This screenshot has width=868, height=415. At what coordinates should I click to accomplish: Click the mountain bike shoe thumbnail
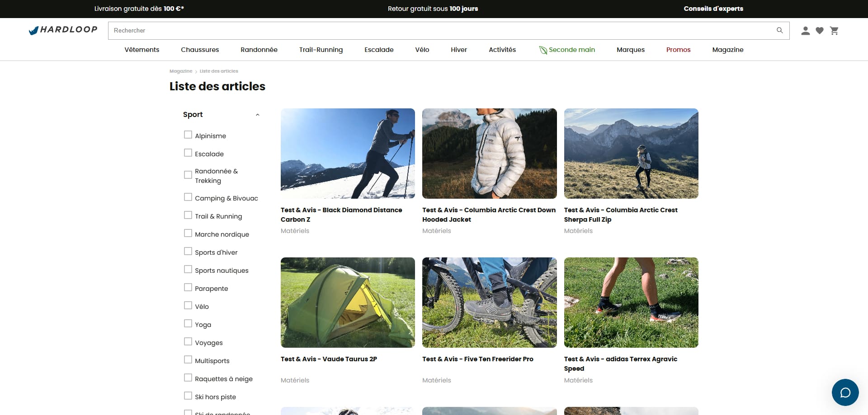point(490,303)
